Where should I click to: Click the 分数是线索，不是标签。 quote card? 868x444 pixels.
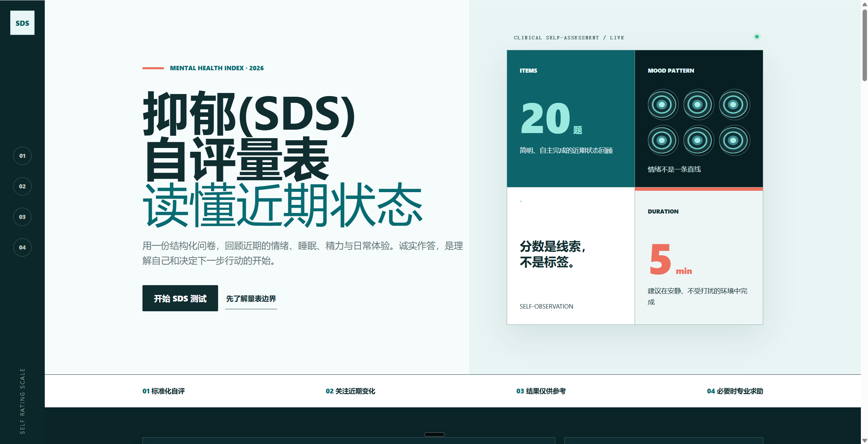(x=571, y=256)
